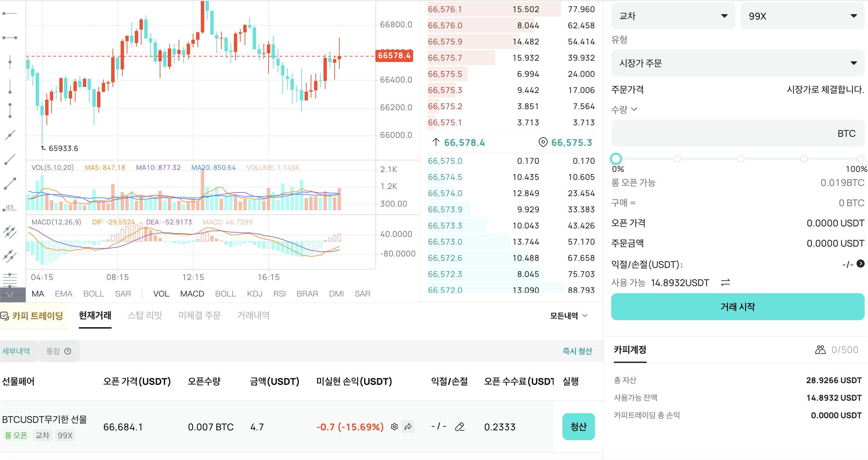Select the 세부내역 sub-tab
The height and width of the screenshot is (460, 868).
[x=16, y=351]
